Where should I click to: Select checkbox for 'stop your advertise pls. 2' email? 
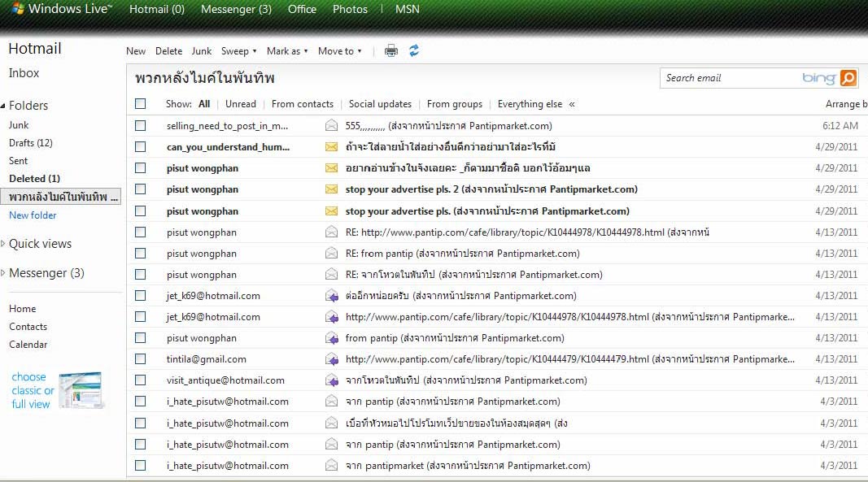[x=141, y=189]
